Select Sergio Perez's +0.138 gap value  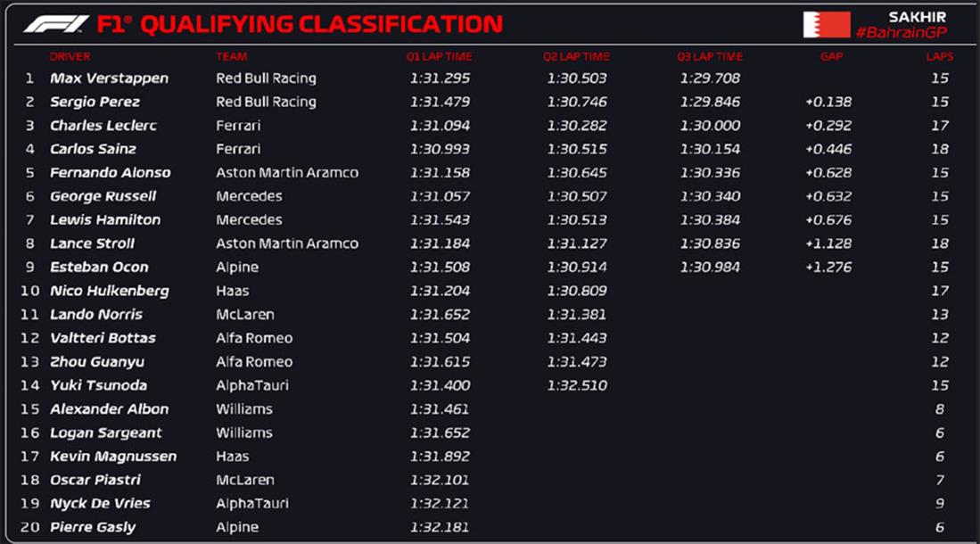(x=828, y=103)
